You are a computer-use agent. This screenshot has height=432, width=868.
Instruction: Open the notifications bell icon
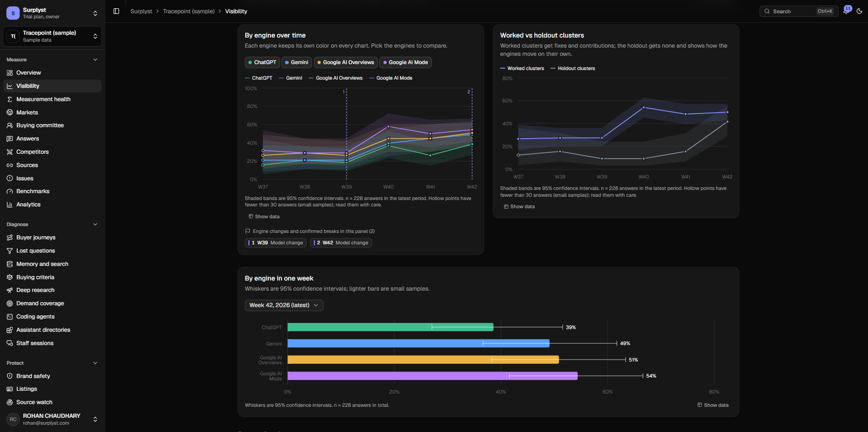846,11
